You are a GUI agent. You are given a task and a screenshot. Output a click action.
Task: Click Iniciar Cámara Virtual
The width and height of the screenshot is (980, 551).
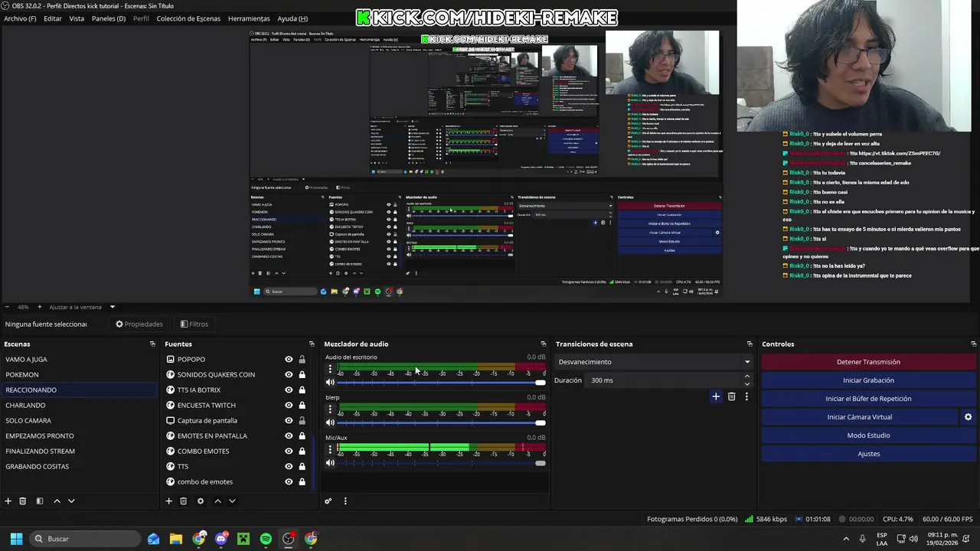(x=860, y=417)
